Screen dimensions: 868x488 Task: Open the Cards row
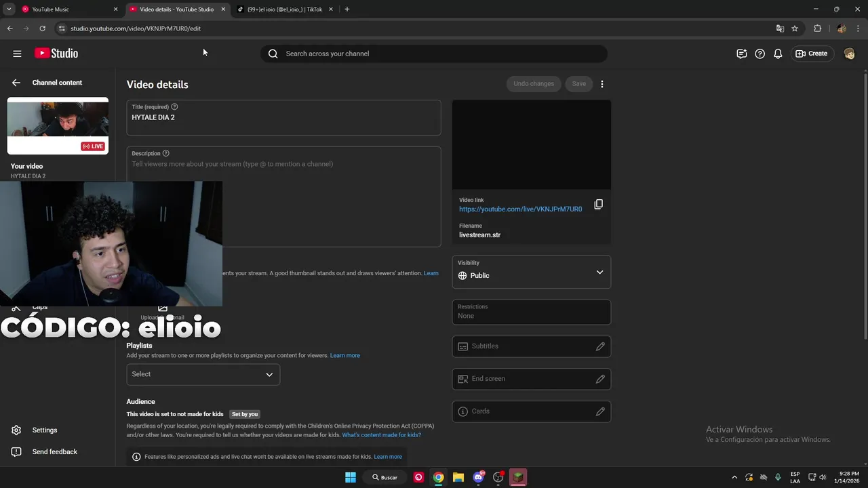[532, 411]
